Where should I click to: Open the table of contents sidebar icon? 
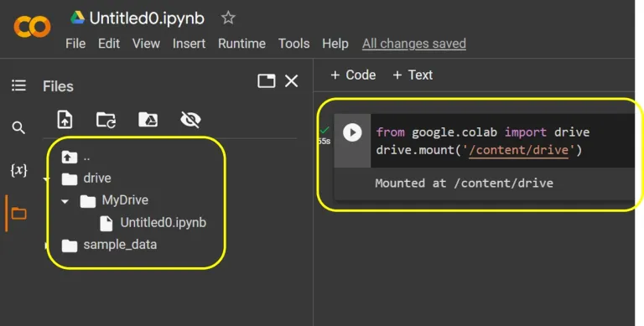point(19,85)
